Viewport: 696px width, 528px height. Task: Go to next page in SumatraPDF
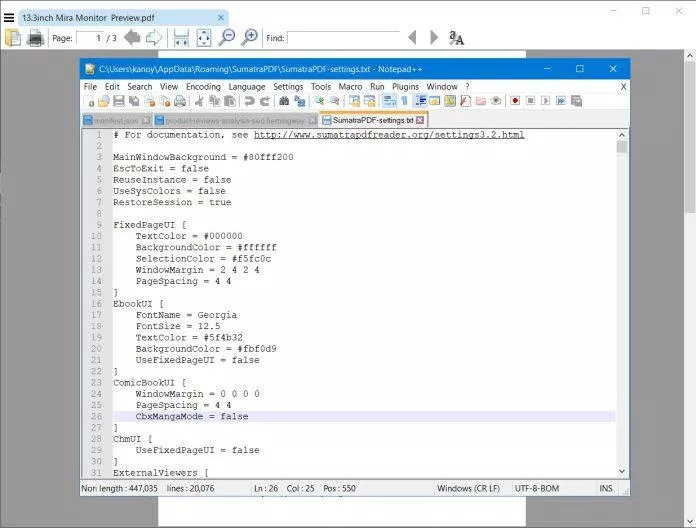tap(154, 38)
